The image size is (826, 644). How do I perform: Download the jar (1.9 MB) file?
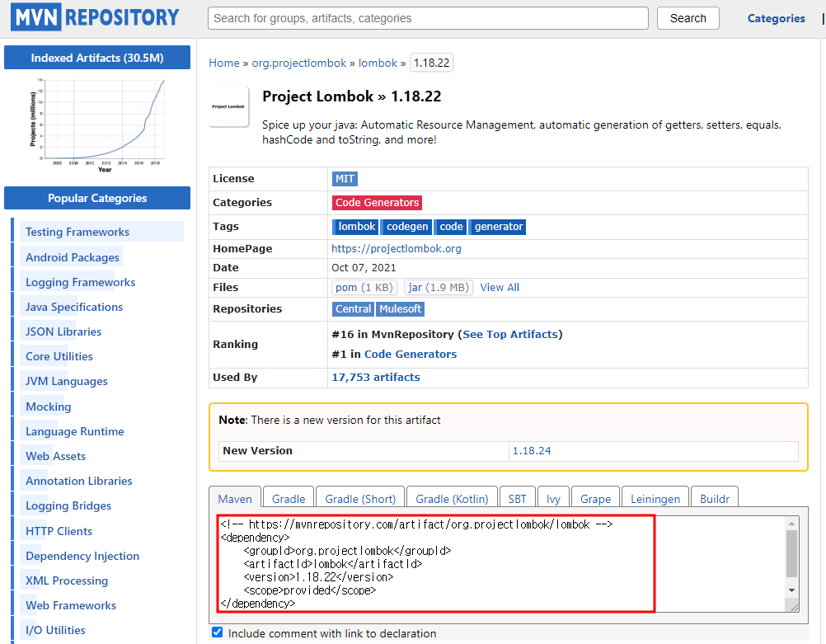(439, 288)
